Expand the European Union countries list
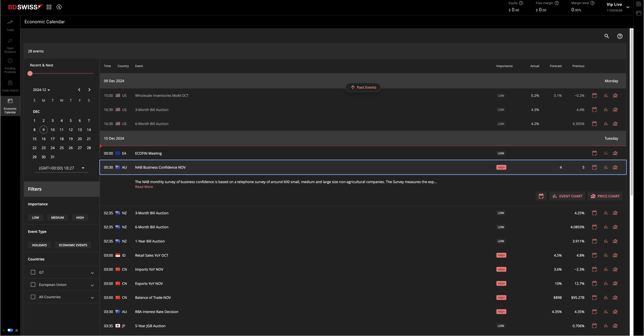 [92, 285]
